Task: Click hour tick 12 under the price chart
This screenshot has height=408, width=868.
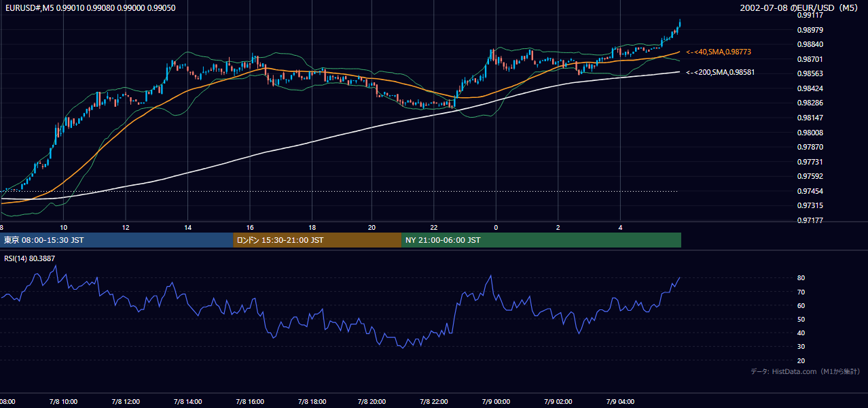Action: pyautogui.click(x=126, y=227)
